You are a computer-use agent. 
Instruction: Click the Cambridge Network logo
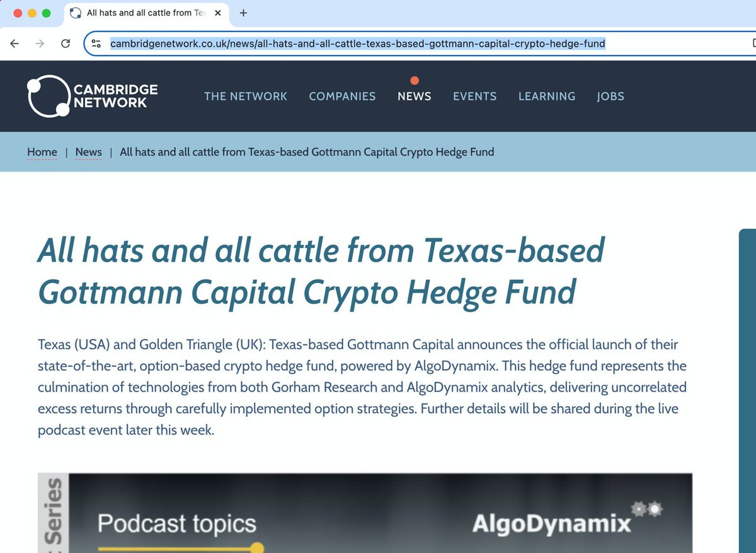coord(93,96)
